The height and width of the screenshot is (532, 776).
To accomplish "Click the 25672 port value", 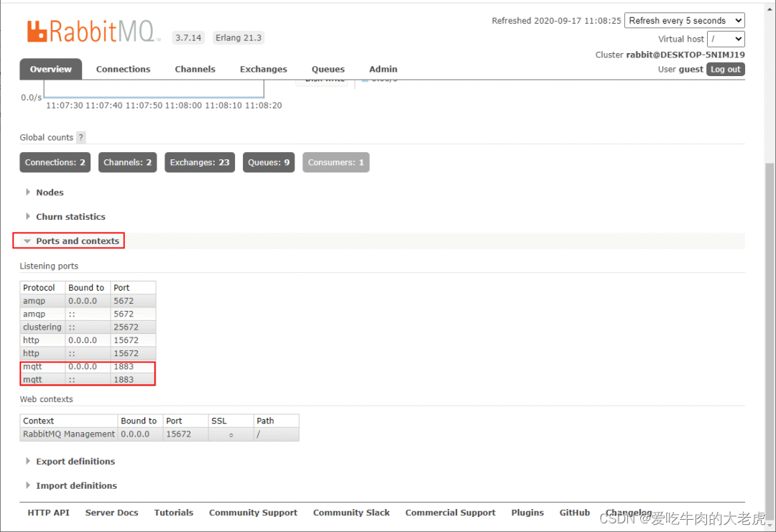I will tap(126, 327).
